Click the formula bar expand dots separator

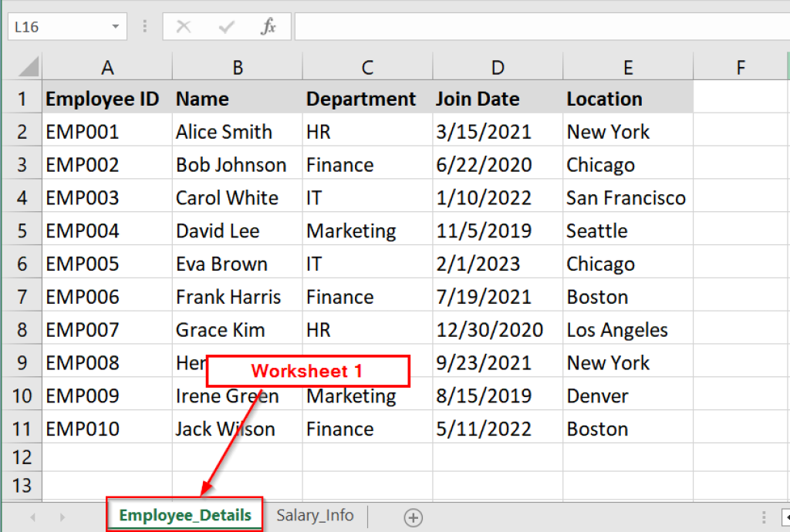coord(145,25)
